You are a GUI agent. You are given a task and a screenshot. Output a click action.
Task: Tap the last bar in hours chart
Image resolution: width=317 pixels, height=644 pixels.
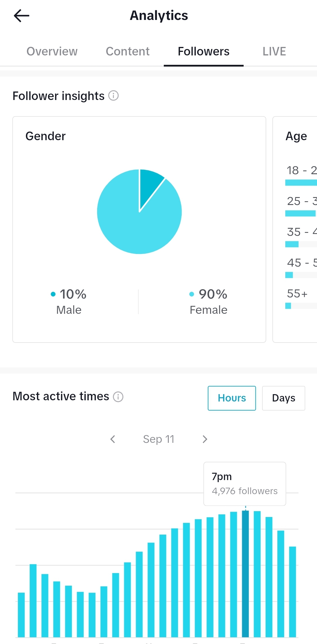click(293, 592)
